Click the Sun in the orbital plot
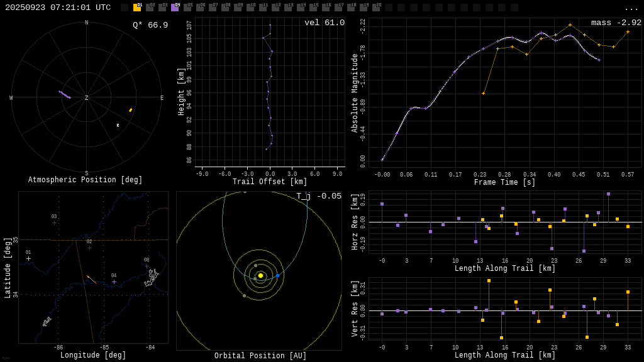The width and height of the screenshot is (644, 362). coord(260,275)
